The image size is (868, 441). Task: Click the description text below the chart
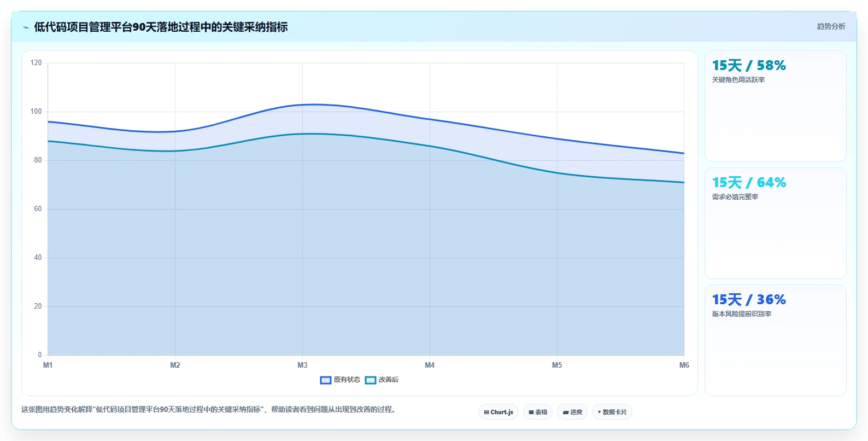click(x=208, y=409)
